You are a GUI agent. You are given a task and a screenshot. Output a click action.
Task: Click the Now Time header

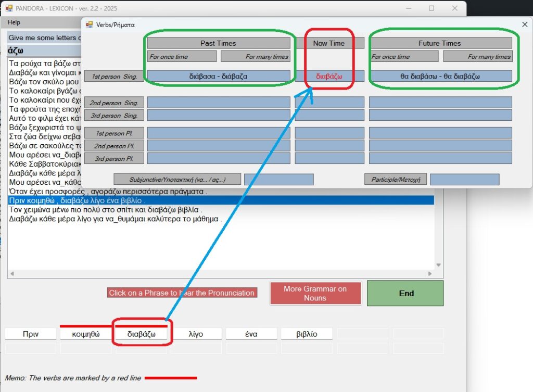tap(329, 43)
